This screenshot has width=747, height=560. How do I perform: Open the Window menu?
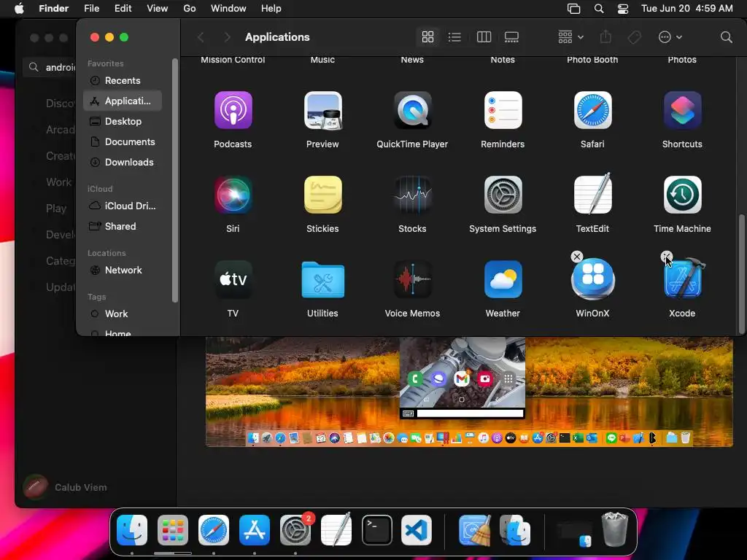228,9
